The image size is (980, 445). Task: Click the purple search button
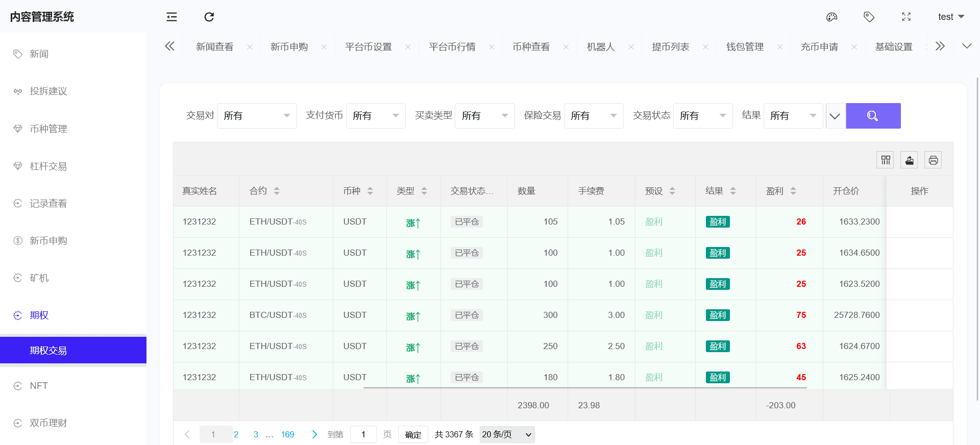click(873, 116)
